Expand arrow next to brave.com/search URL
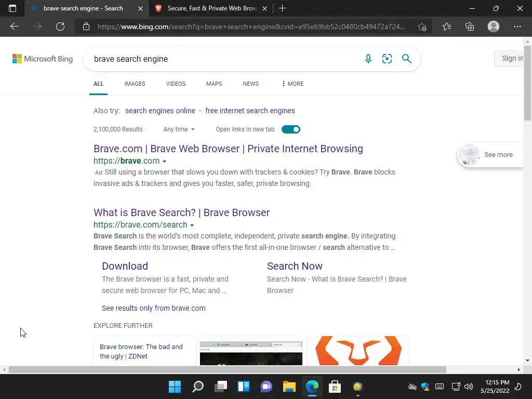Screen dimensions: 532x399 (192, 225)
